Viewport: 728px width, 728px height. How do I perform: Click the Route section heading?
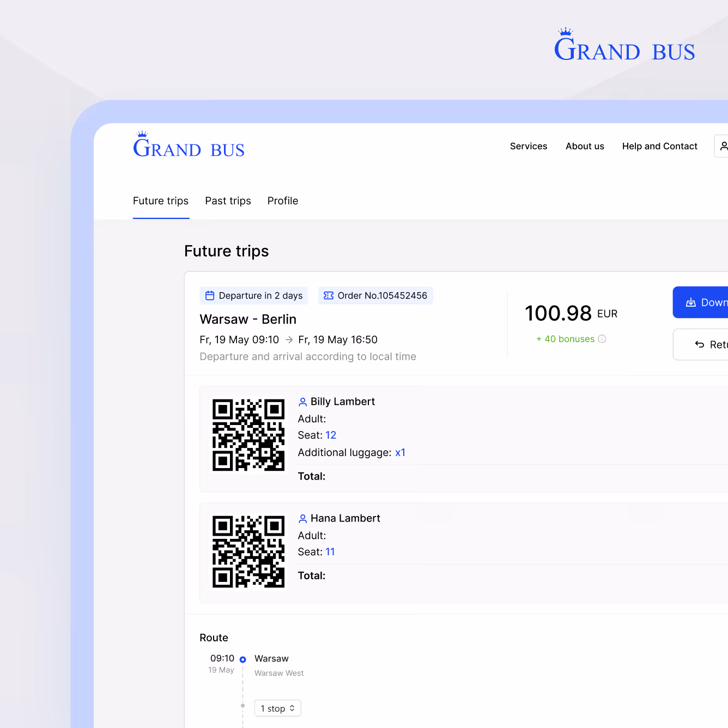[x=214, y=638]
